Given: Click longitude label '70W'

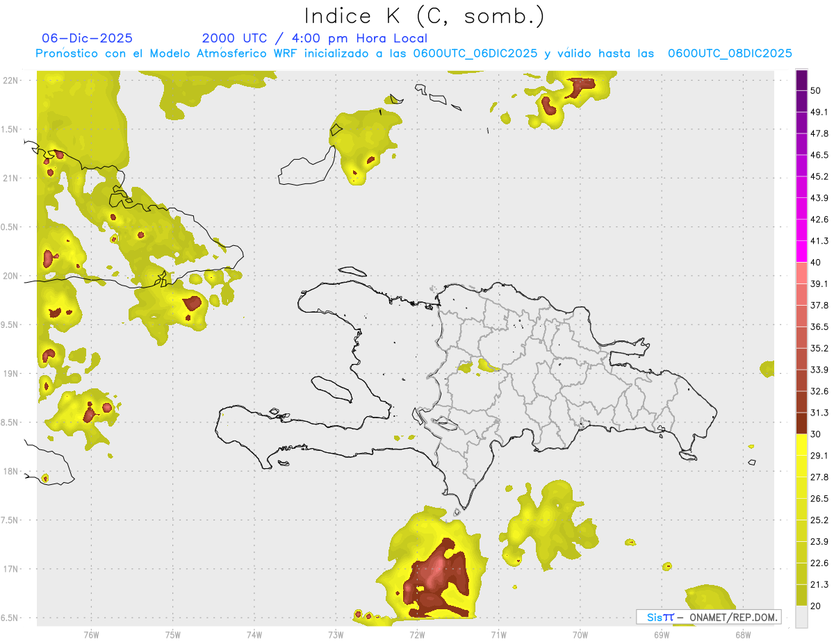Looking at the screenshot, I should 580,635.
